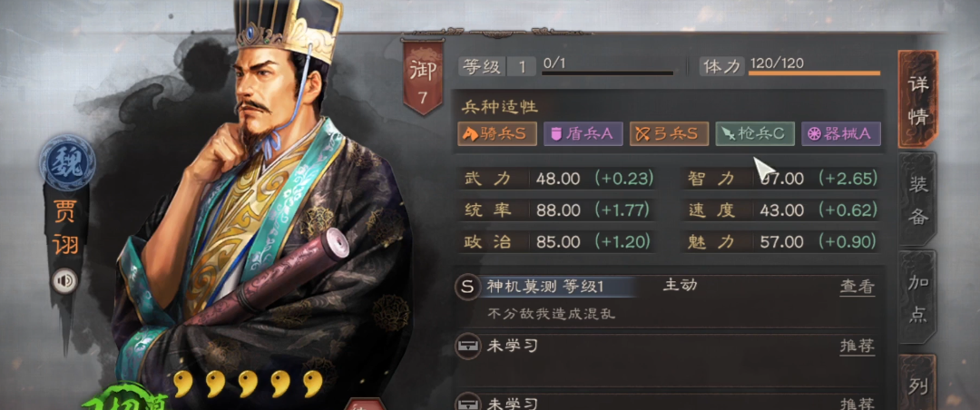Open the 加点 attribute points tab

918,298
